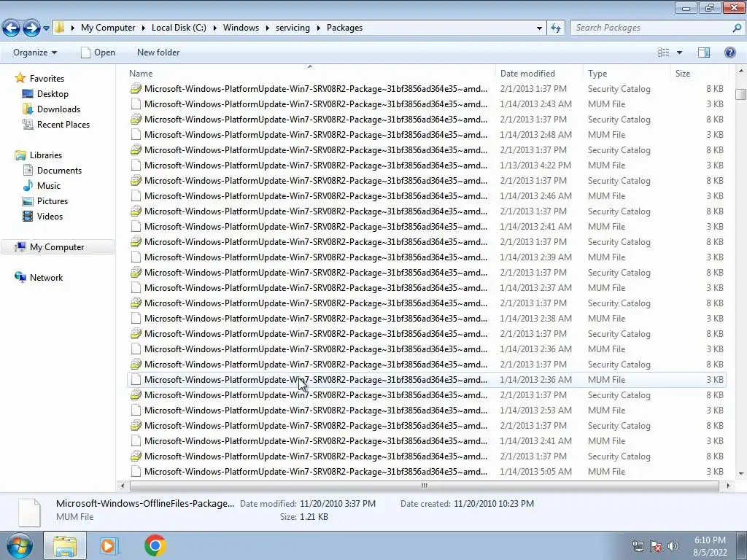Click Windows Explorer on the taskbar

tap(65, 545)
